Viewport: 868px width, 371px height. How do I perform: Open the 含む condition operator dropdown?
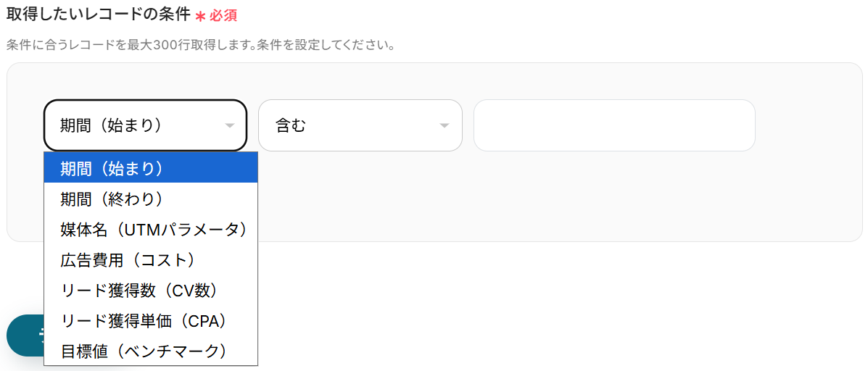pos(360,125)
